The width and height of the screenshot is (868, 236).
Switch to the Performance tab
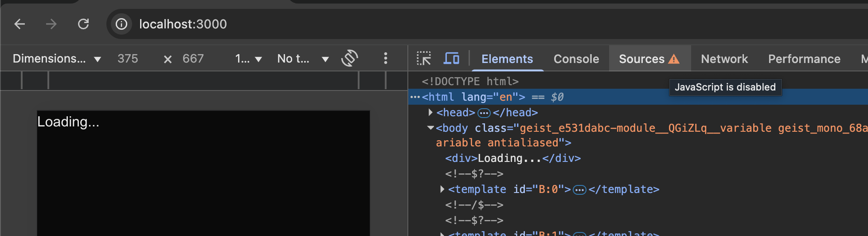[x=804, y=59]
